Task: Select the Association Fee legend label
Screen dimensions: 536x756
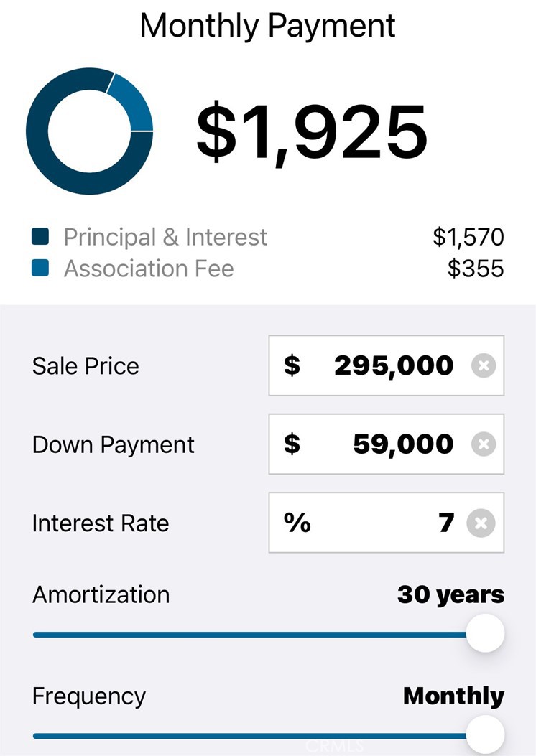Action: (x=149, y=269)
